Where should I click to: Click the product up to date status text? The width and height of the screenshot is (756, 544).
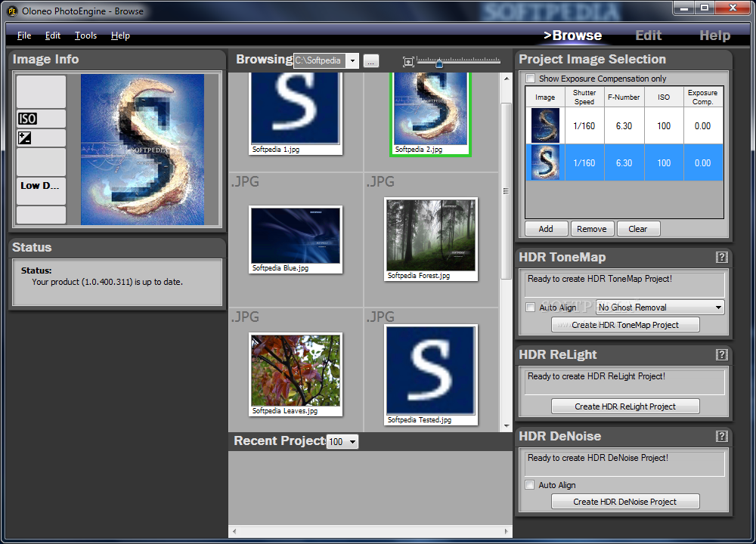107,282
